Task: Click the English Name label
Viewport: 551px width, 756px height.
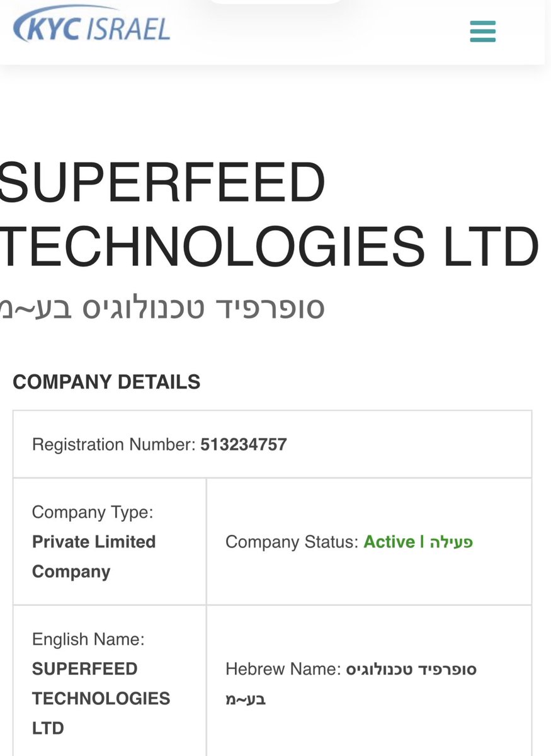Action: pos(88,639)
